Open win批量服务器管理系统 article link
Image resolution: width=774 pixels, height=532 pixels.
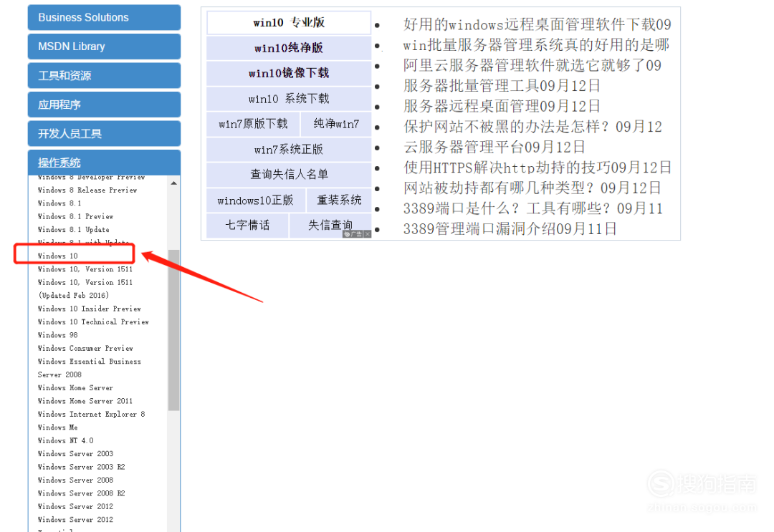point(536,45)
